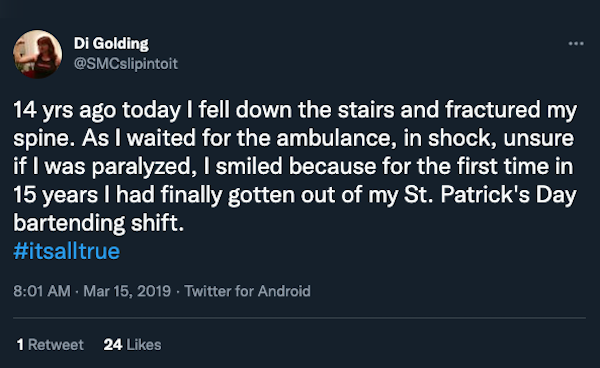The width and height of the screenshot is (600, 368).
Task: Click the likes count number 24
Action: (x=113, y=345)
